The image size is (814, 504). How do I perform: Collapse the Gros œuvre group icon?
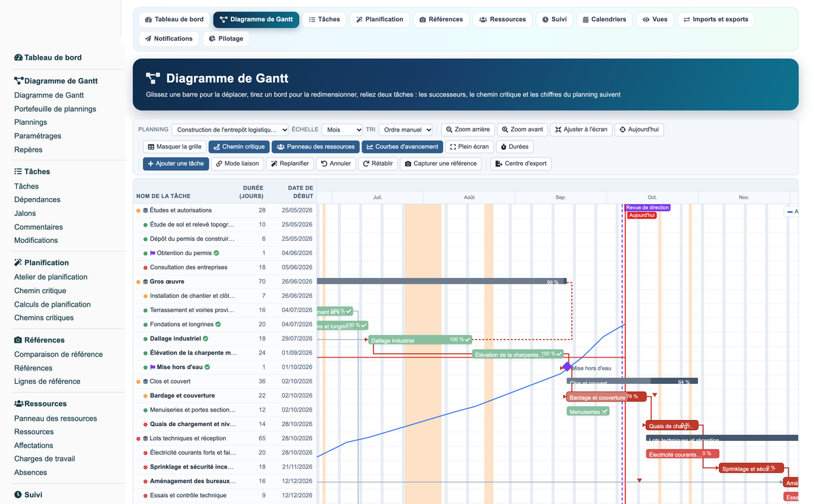coord(145,282)
